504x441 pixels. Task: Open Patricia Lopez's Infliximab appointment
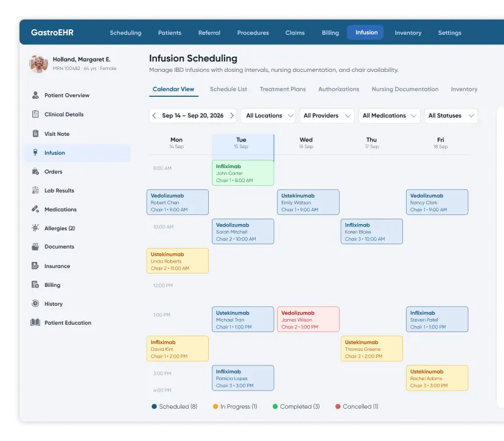tap(243, 378)
